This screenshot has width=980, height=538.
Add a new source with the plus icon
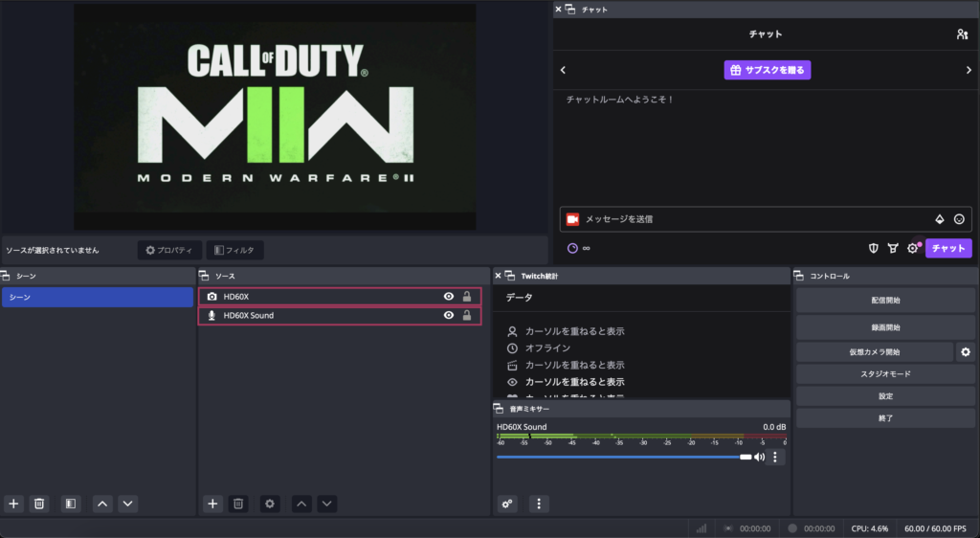coord(212,504)
